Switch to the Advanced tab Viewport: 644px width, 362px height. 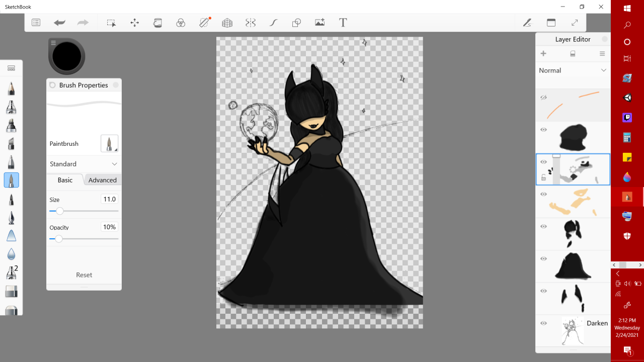pos(102,180)
